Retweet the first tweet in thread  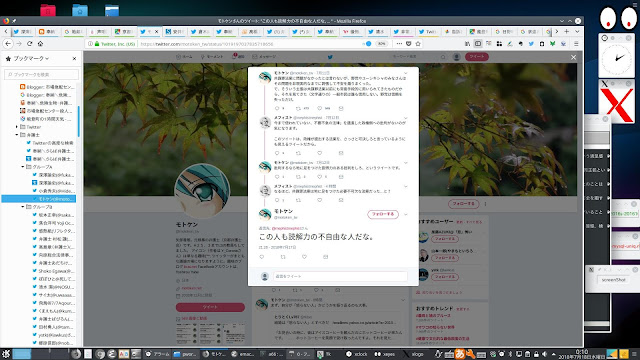click(298, 108)
